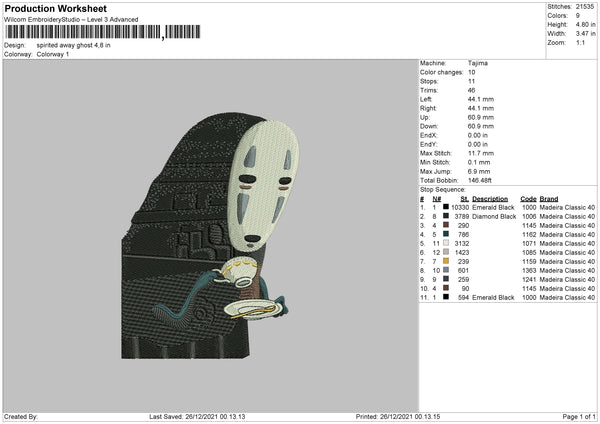
Task: Click the Machine value 'Tajima'
Action: (x=478, y=63)
